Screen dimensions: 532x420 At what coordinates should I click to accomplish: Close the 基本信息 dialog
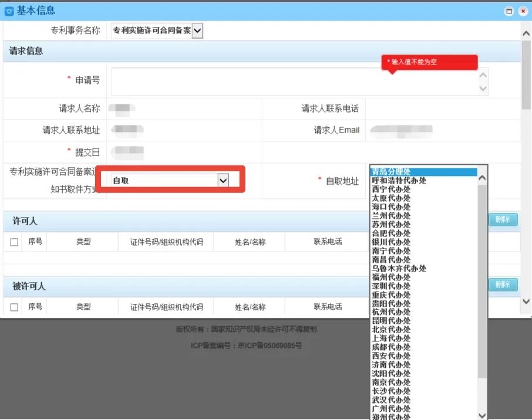click(x=523, y=11)
